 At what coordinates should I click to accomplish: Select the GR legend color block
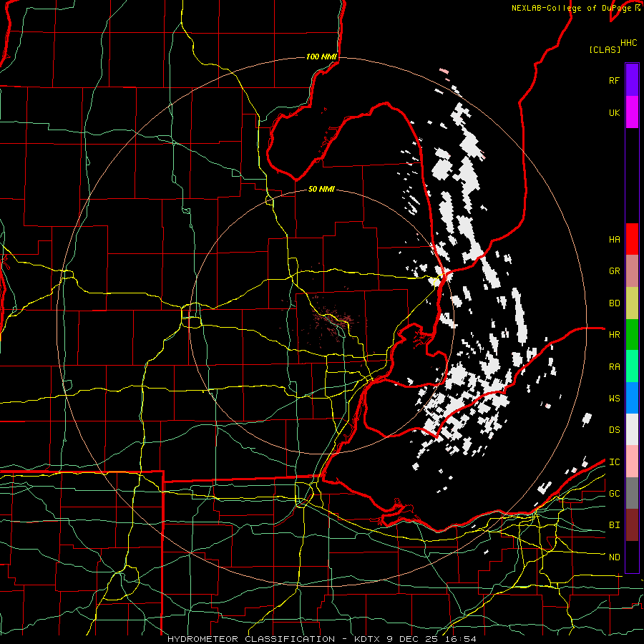pos(632,271)
